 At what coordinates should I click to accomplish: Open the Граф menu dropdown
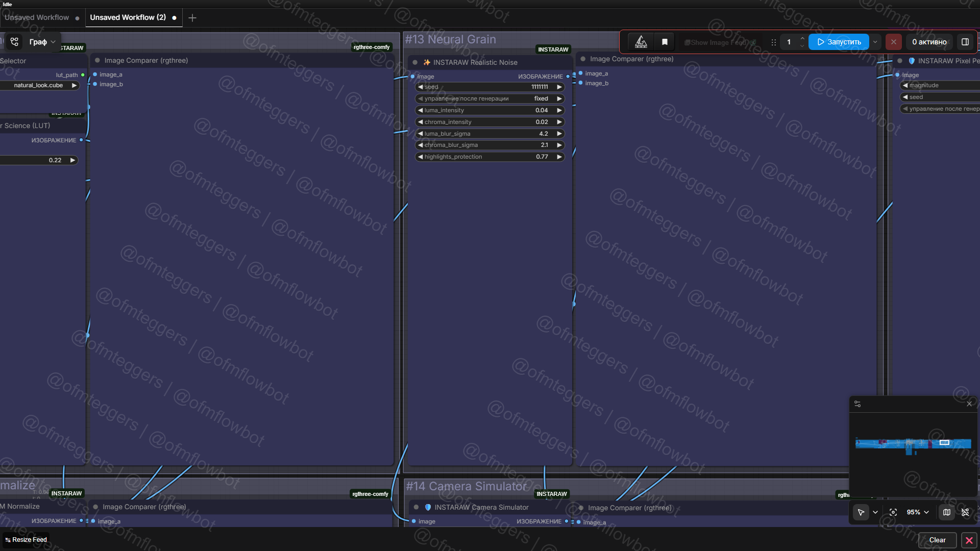[x=42, y=42]
